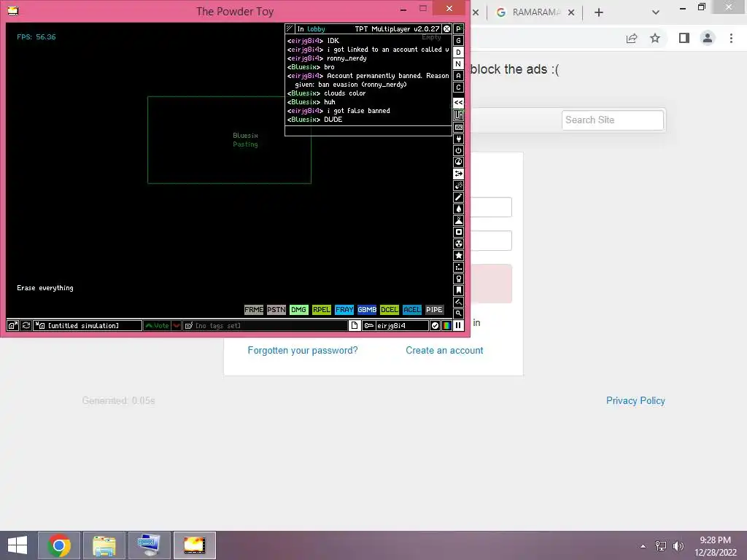Open the eirjg8i4 account login button
Viewport: 747px width, 560px height.
[x=395, y=326]
